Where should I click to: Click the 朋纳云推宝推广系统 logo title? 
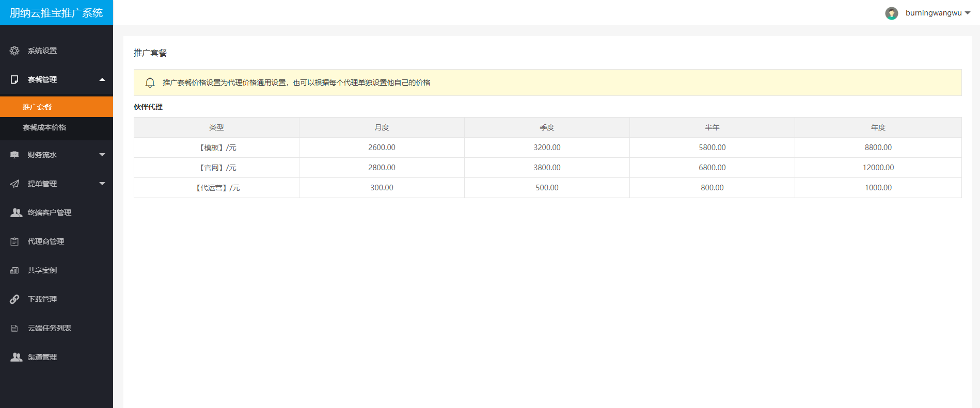tap(56, 13)
